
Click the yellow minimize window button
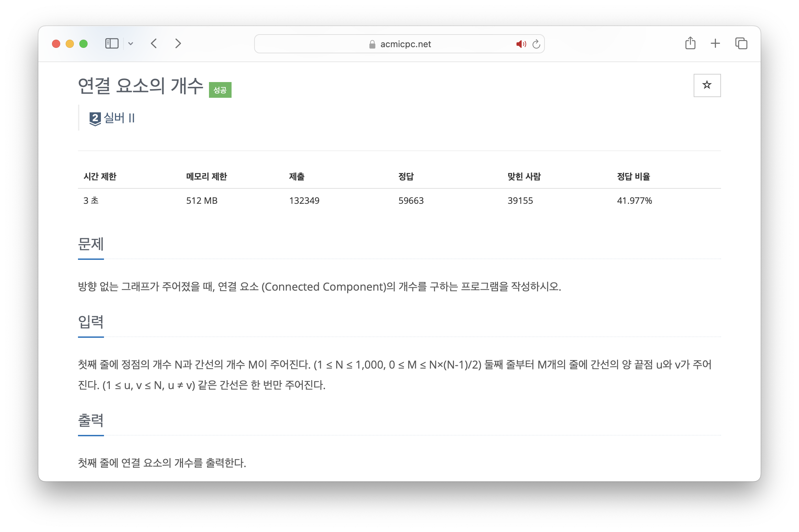click(70, 44)
